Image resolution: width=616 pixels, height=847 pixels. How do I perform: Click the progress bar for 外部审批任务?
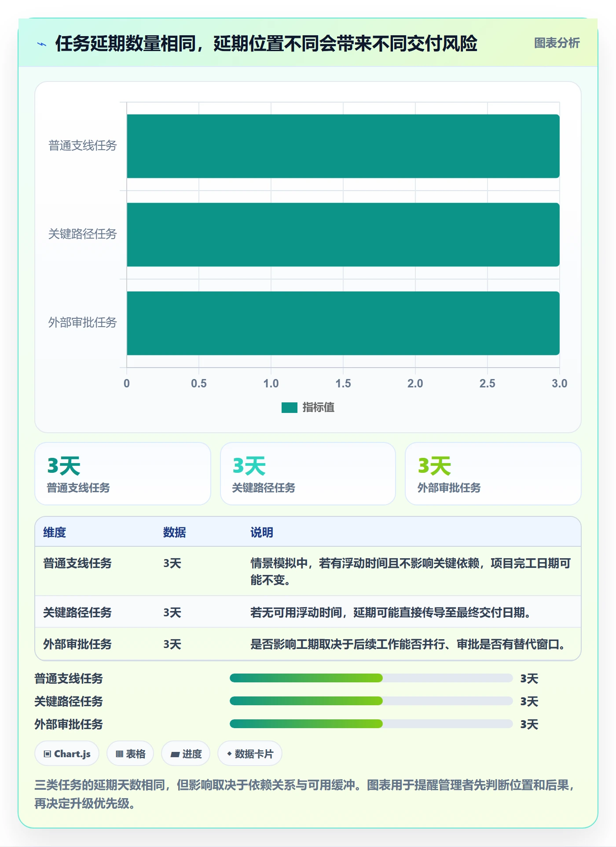click(x=371, y=724)
